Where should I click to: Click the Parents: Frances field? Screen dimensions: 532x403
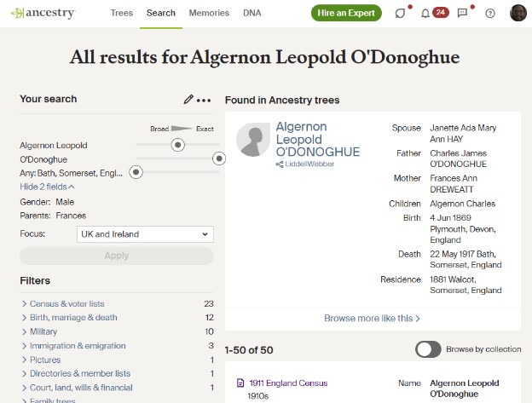pos(53,216)
